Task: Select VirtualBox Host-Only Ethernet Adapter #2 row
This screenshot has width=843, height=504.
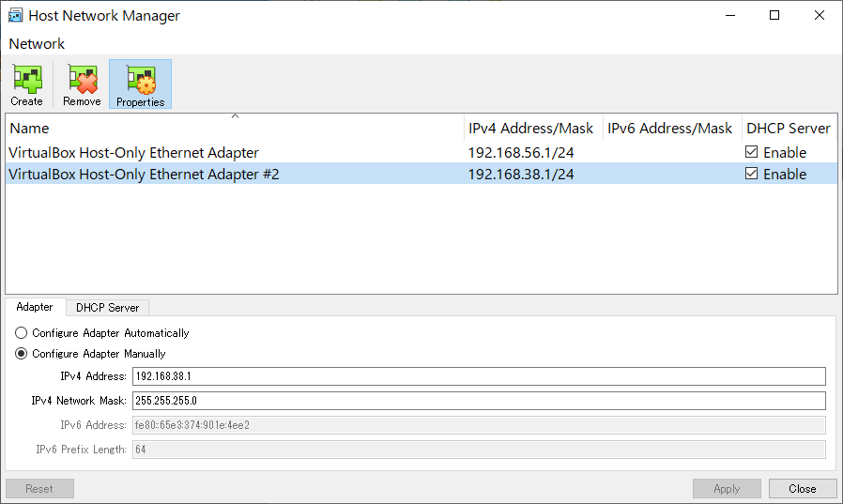Action: pos(421,174)
